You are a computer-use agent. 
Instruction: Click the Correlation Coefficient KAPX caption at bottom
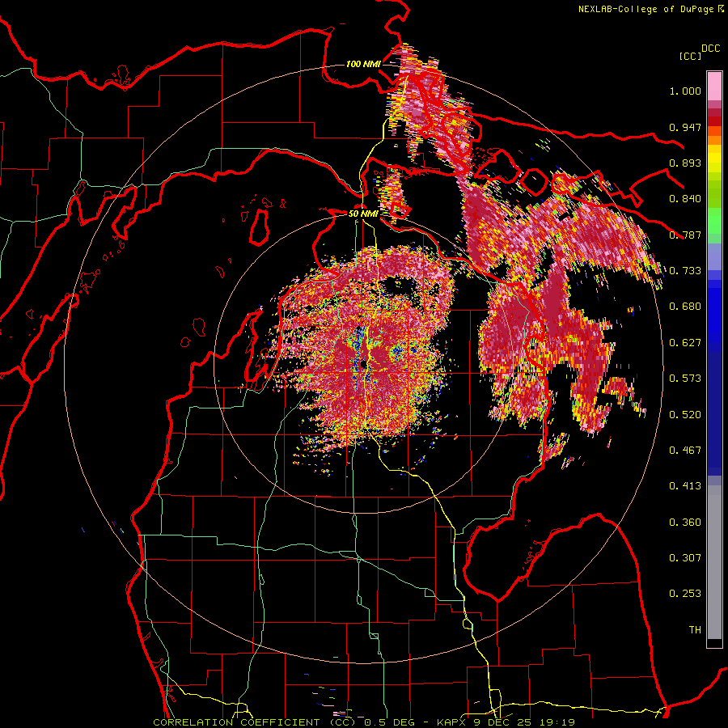(364, 722)
